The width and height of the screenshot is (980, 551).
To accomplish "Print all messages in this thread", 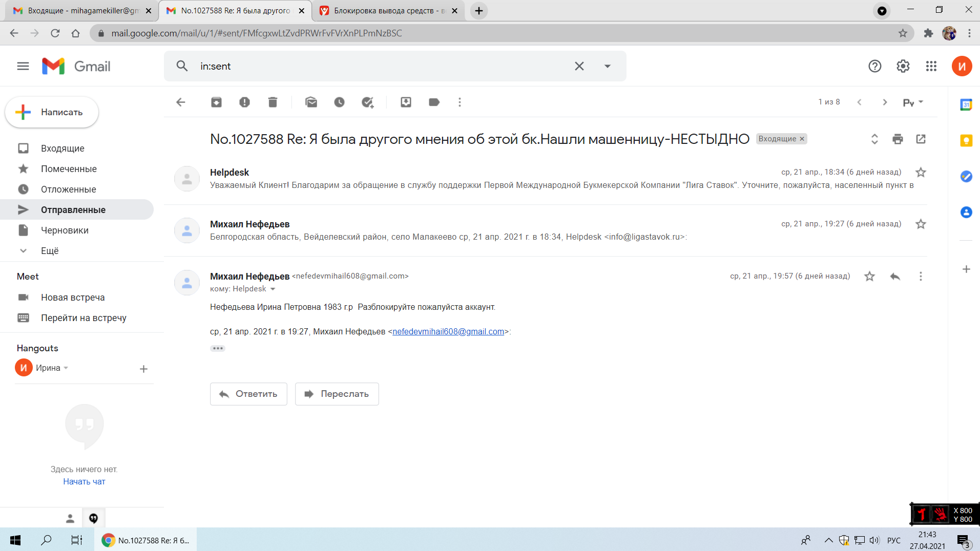I will pyautogui.click(x=898, y=139).
